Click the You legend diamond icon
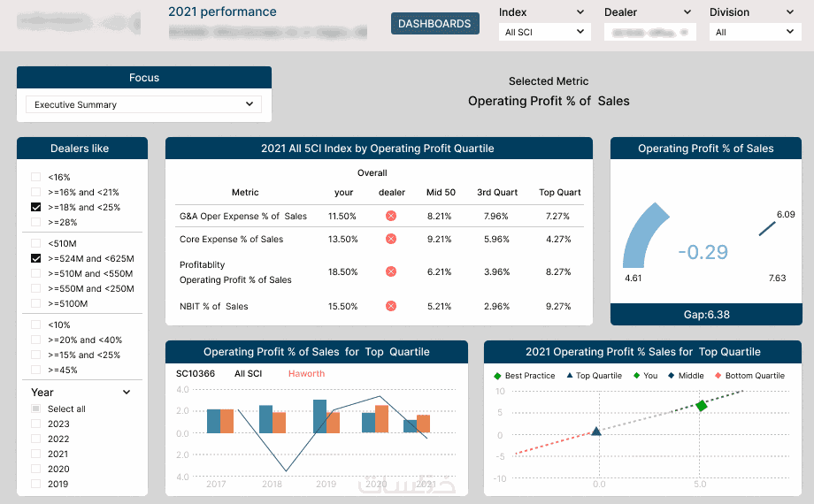Screen dimensions: 814x504 [x=636, y=375]
